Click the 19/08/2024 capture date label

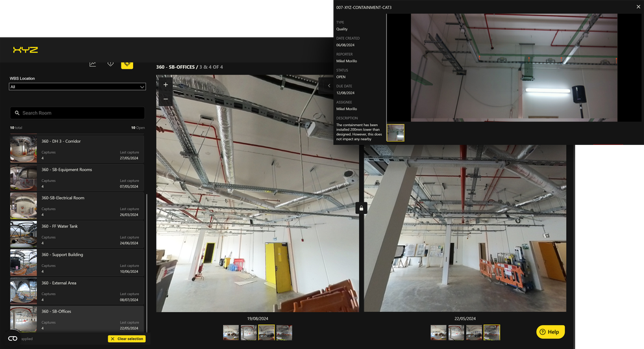pyautogui.click(x=258, y=318)
